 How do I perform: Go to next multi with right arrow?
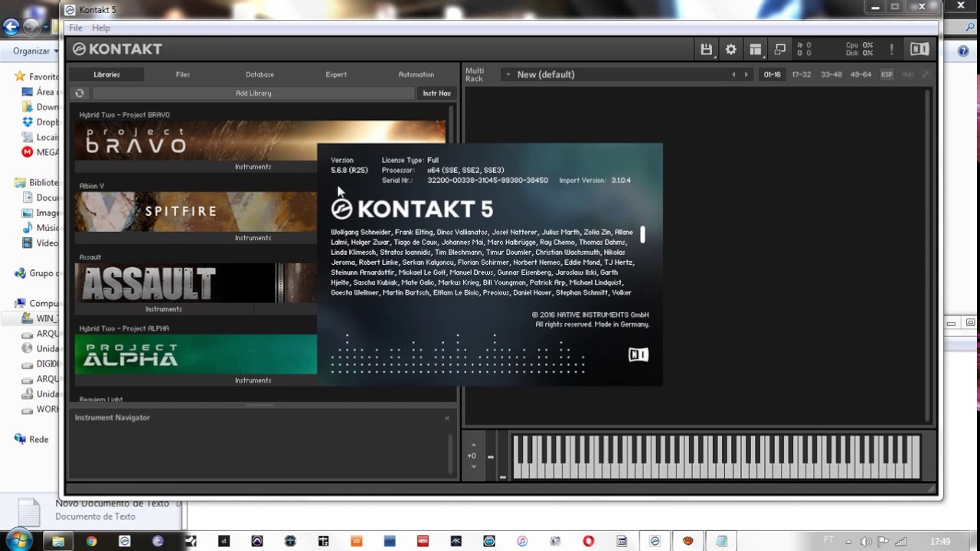coord(746,74)
